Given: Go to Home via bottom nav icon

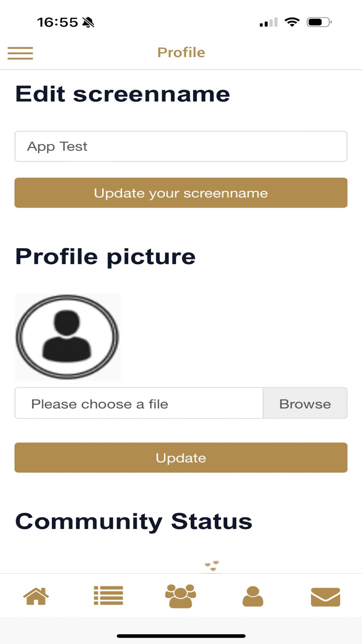Looking at the screenshot, I should 36,596.
